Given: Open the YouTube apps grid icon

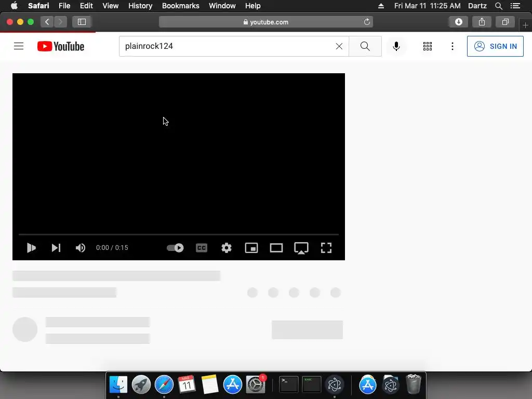Looking at the screenshot, I should click(428, 46).
